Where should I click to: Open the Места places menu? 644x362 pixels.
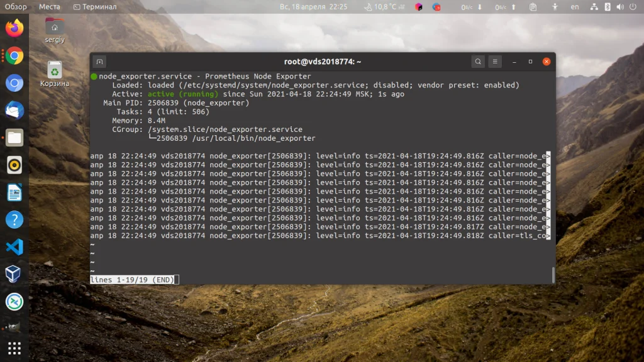pyautogui.click(x=49, y=6)
